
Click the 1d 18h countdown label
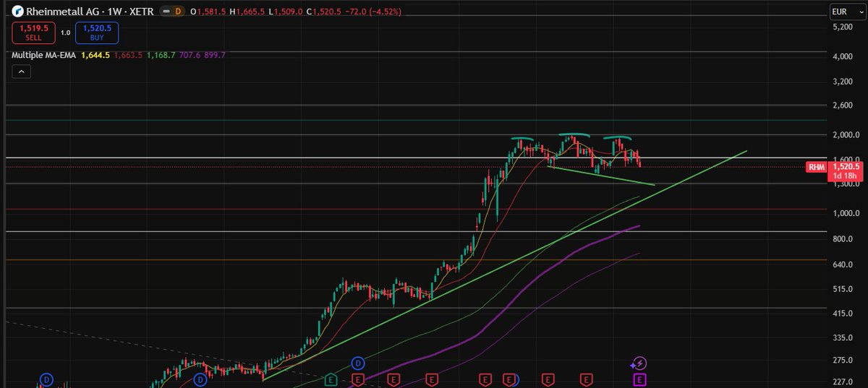[846, 176]
